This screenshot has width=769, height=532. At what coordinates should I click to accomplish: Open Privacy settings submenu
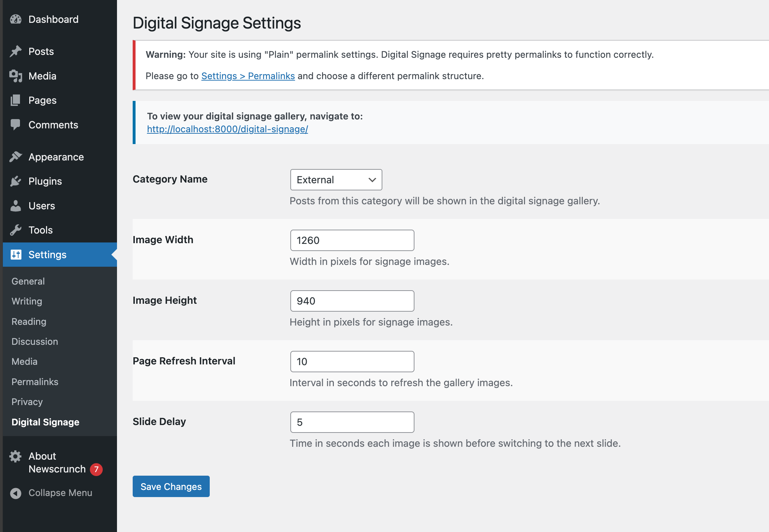[x=27, y=402]
